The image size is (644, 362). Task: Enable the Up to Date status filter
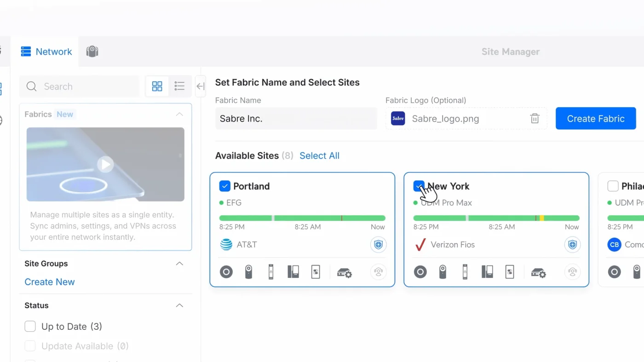pyautogui.click(x=30, y=326)
